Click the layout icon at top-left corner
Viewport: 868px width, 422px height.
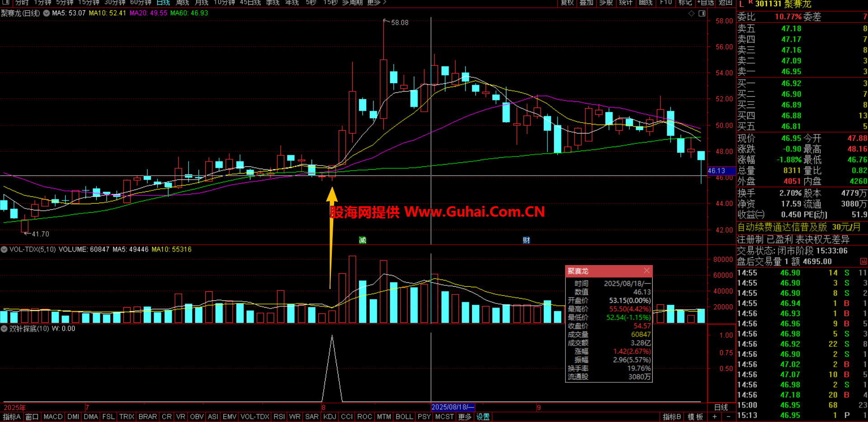point(6,3)
